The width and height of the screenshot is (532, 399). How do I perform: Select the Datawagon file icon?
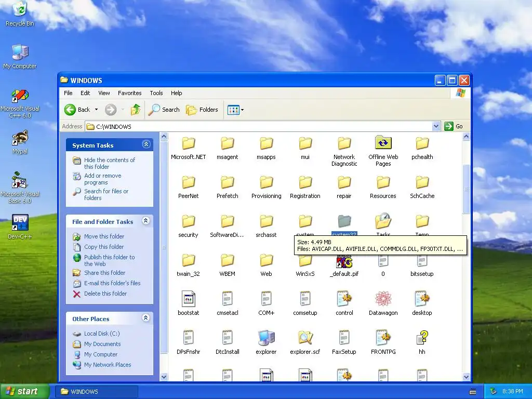pyautogui.click(x=383, y=299)
